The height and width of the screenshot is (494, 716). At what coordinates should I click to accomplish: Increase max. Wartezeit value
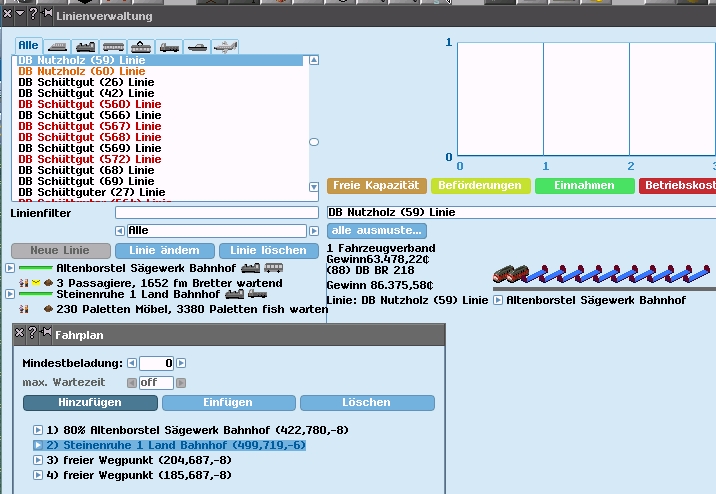tap(181, 383)
